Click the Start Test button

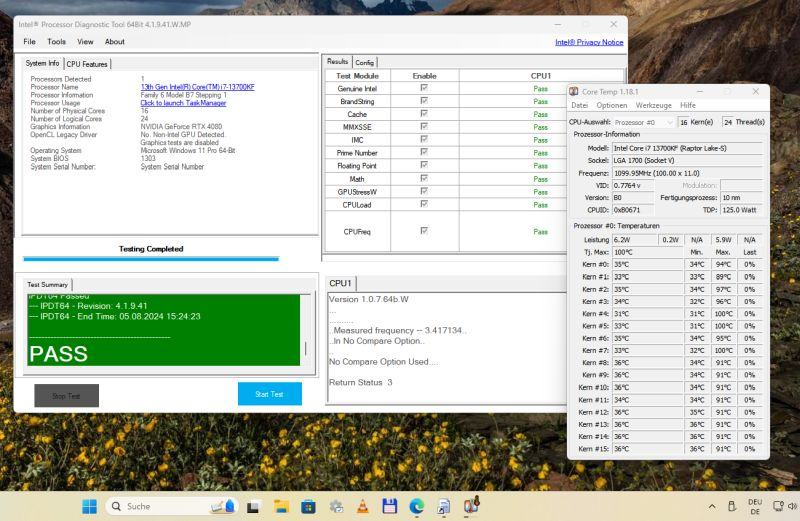(x=269, y=394)
